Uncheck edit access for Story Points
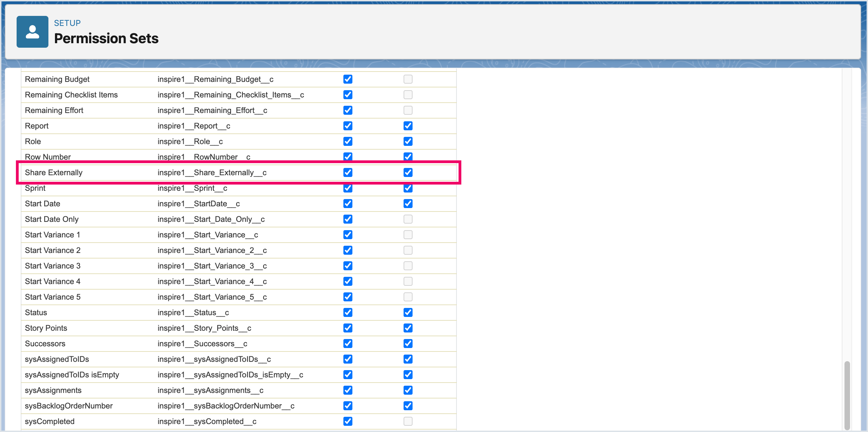Viewport: 868px width, 432px height. coord(408,328)
